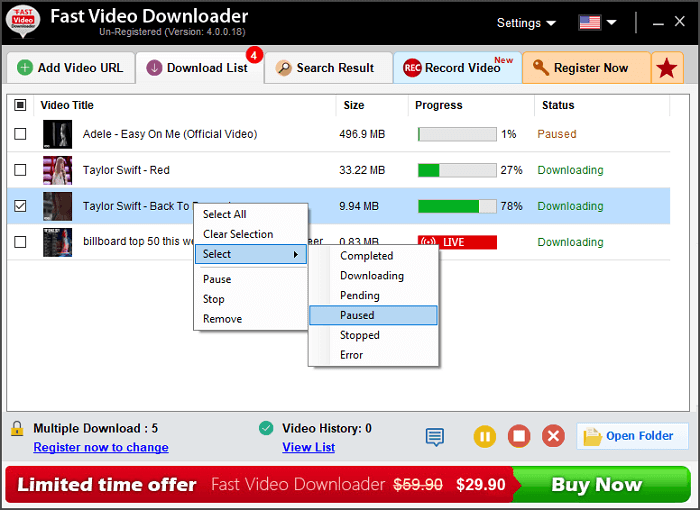Choose Select All from context menu

(x=251, y=214)
